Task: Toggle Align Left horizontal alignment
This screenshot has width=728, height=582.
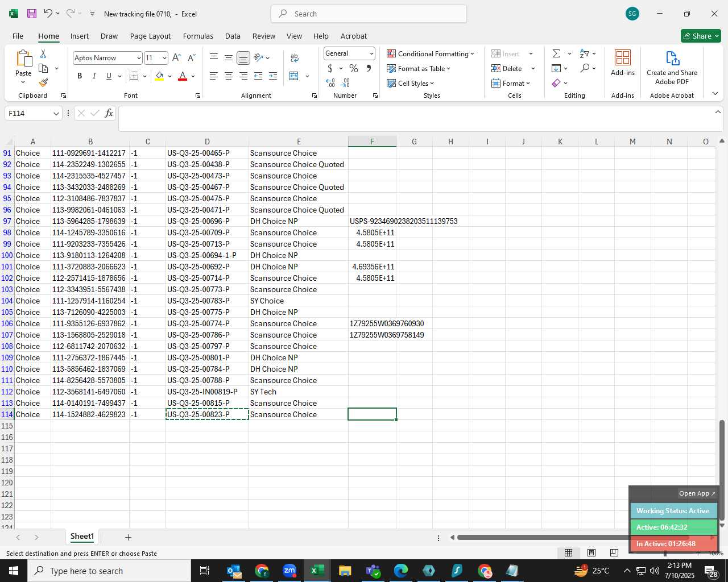Action: 214,76
